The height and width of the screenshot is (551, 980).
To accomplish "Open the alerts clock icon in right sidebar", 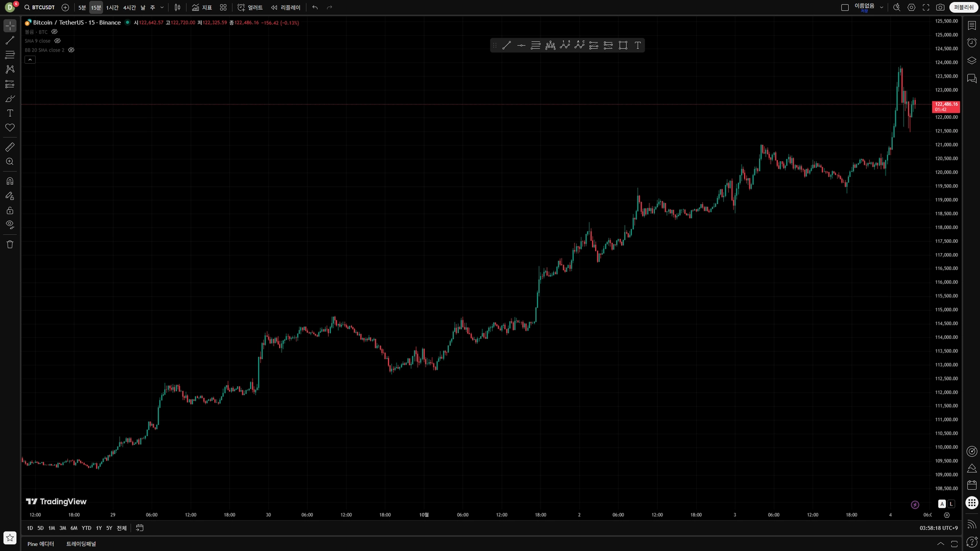I will (x=972, y=43).
